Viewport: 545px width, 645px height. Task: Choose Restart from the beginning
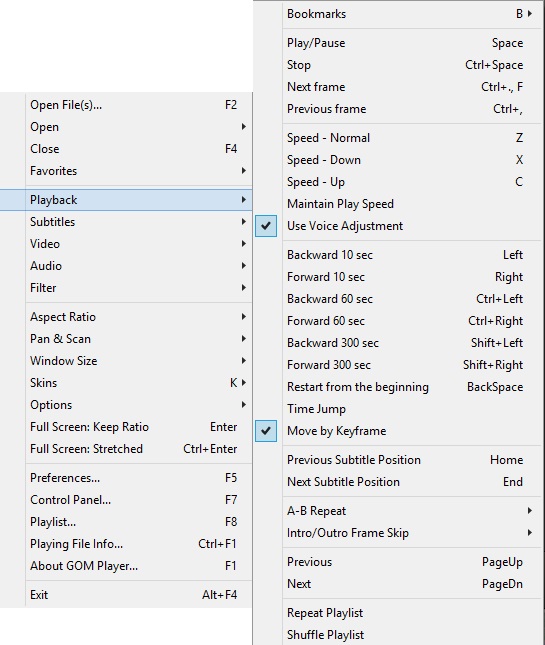[x=397, y=387]
